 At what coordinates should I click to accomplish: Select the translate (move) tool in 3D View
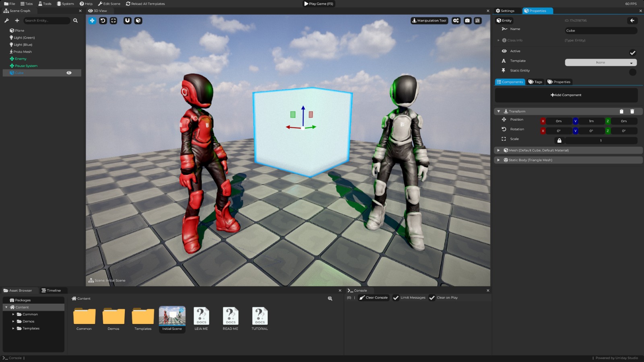[92, 21]
